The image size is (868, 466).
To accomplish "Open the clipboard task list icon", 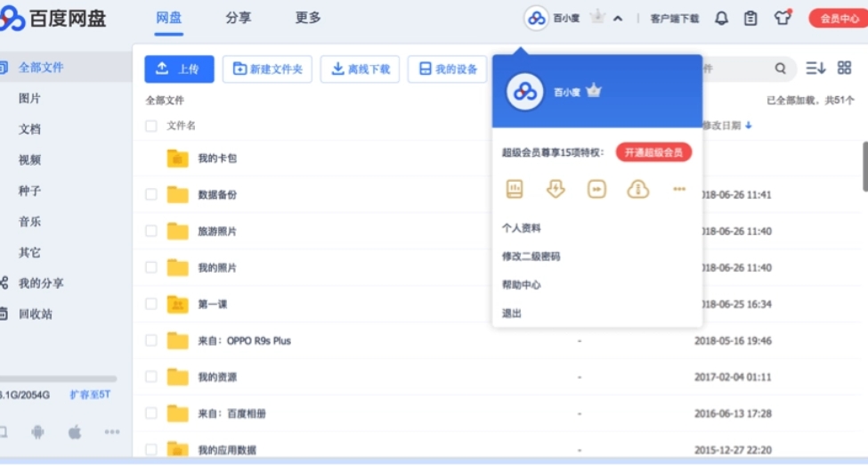I will click(x=750, y=19).
